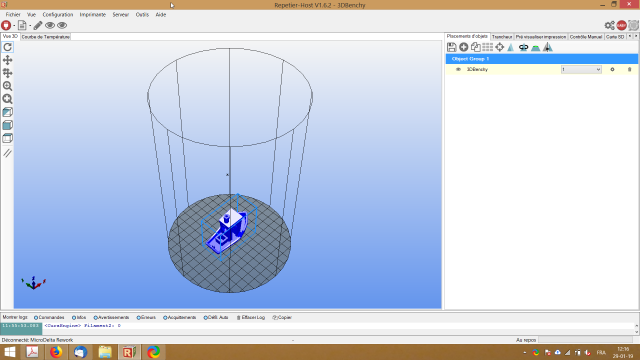Toggle Avertissements log filter
The width and height of the screenshot is (640, 360).
[111, 318]
